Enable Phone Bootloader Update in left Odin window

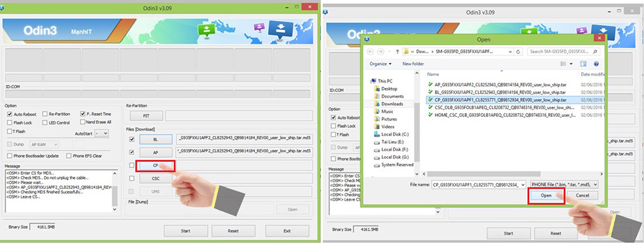click(9, 156)
